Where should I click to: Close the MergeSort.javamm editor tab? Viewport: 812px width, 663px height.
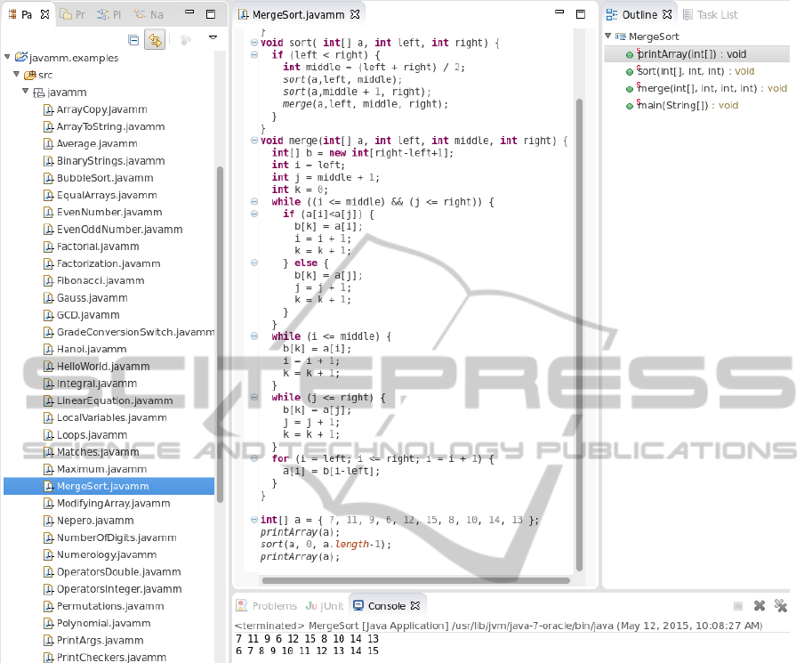(x=355, y=15)
